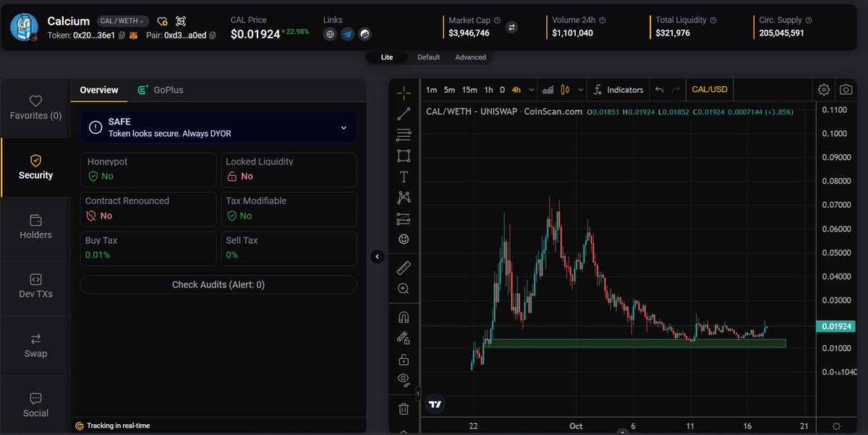This screenshot has height=435, width=868.
Task: Select the trend line drawing tool
Action: [x=404, y=114]
